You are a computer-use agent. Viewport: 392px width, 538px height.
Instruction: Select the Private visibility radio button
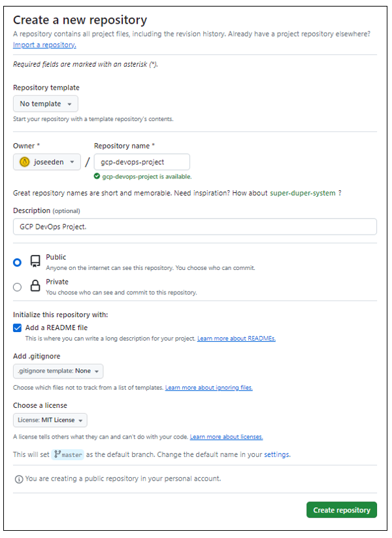[x=17, y=287]
